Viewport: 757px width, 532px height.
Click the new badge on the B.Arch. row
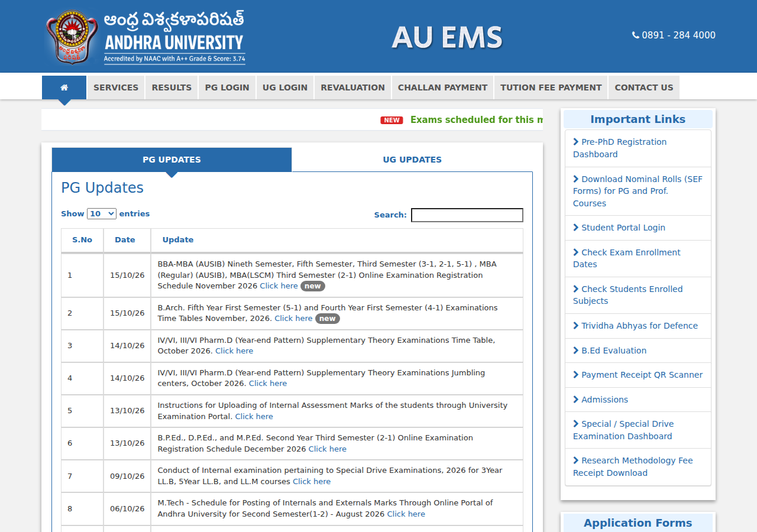[x=328, y=319]
